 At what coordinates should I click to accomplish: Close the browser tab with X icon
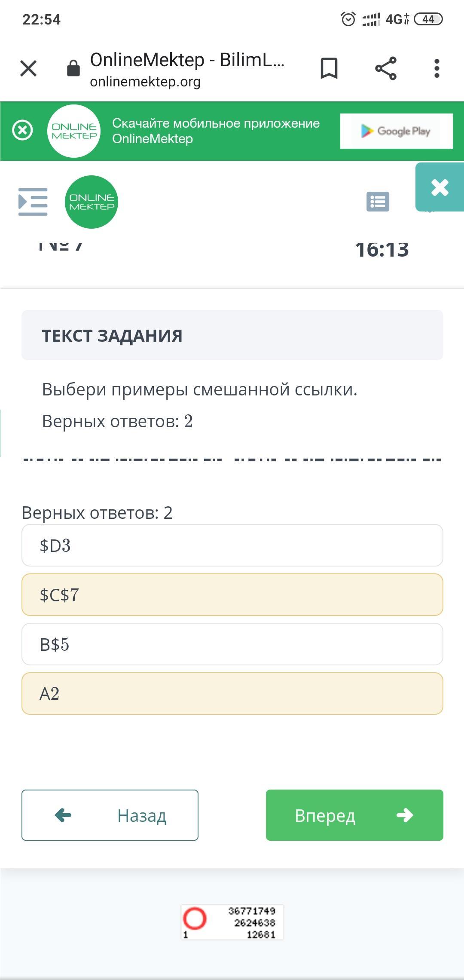28,68
